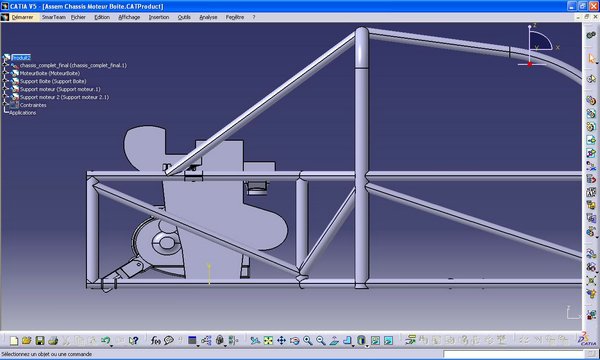
Task: Expand the Contraintes node in the tree
Action: (x=5, y=105)
